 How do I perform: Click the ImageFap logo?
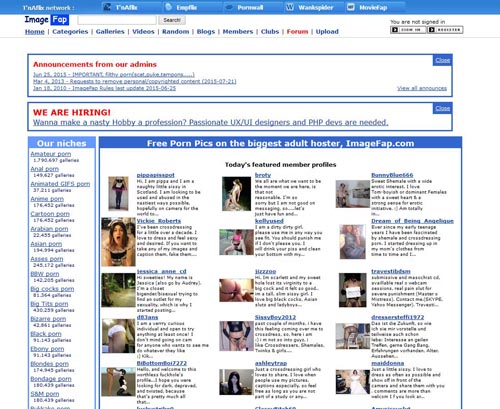click(x=47, y=20)
